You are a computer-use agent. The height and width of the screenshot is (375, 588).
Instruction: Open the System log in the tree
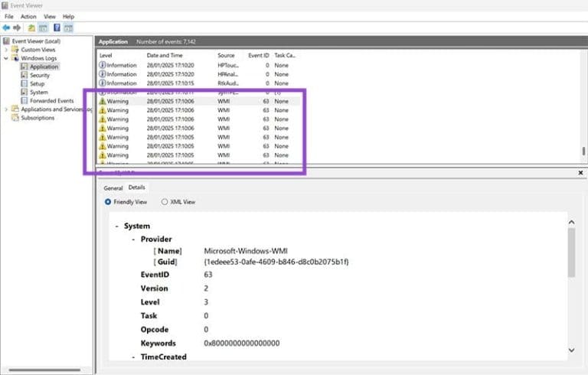click(x=38, y=92)
